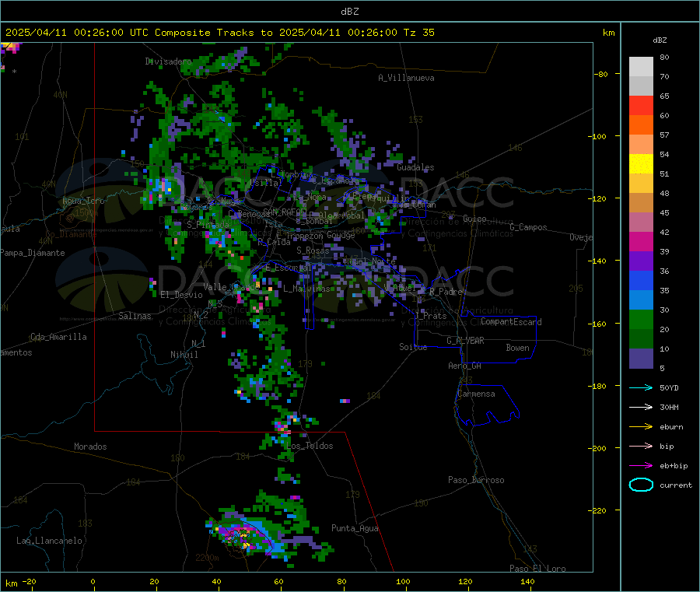Click the Lag.Llancanelo label
This screenshot has height=592, width=700.
click(49, 541)
